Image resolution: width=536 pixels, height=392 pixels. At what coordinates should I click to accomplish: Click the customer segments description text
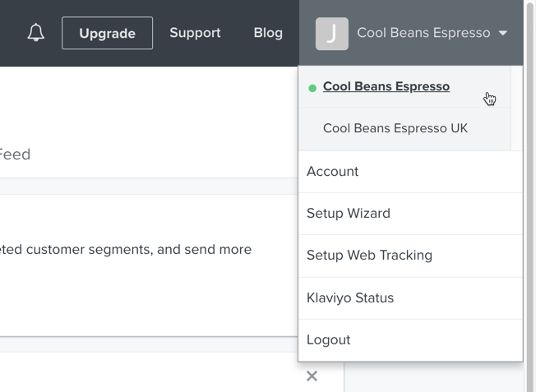tap(126, 250)
